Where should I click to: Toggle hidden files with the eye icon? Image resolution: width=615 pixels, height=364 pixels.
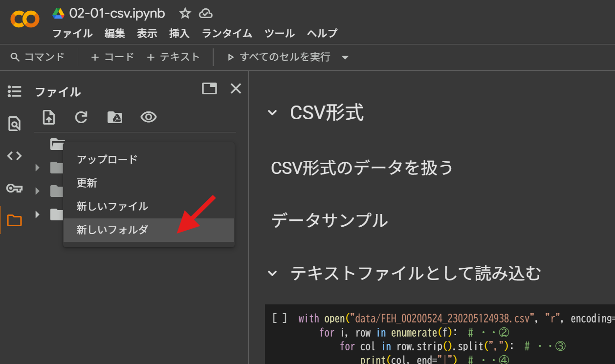(x=148, y=117)
